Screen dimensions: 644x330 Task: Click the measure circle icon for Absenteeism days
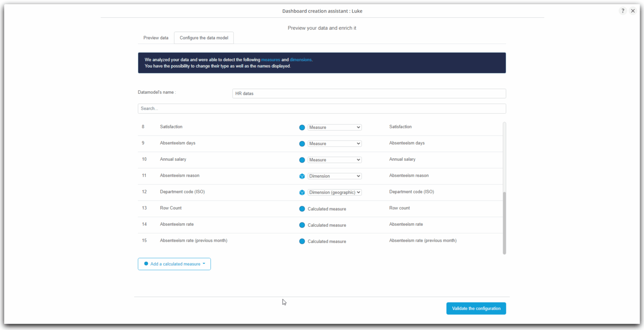(302, 144)
